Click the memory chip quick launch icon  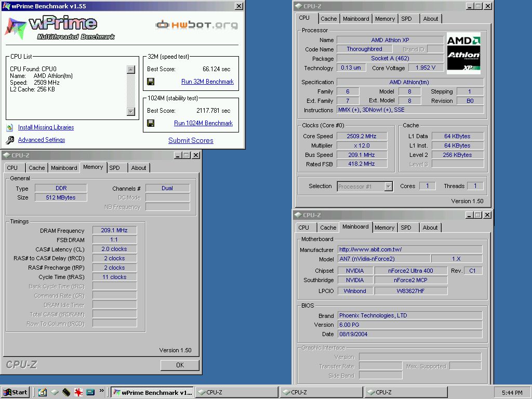coord(66,392)
